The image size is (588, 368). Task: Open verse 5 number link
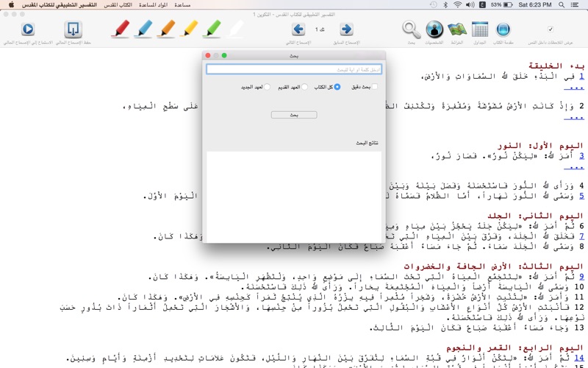(581, 196)
